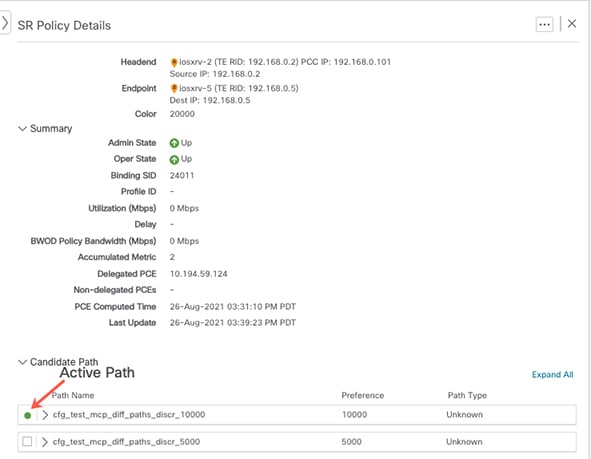This screenshot has width=591, height=459.
Task: Click the collapse panel arrow beside title
Action: click(x=5, y=23)
